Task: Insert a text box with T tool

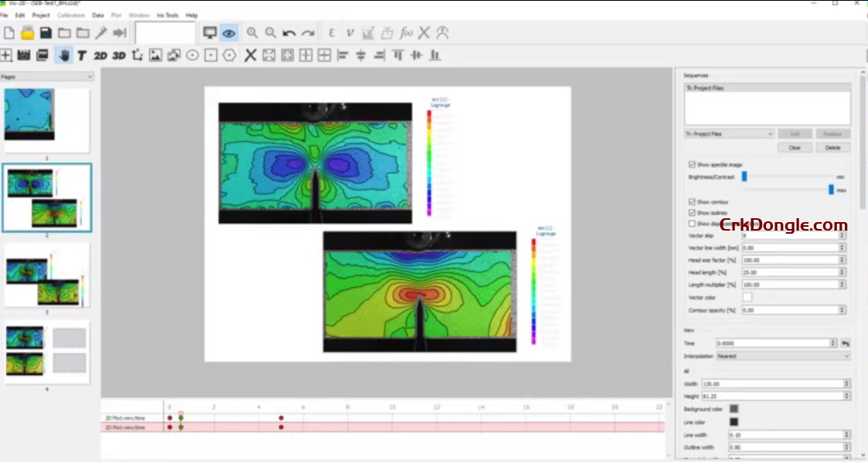Action: 81,55
